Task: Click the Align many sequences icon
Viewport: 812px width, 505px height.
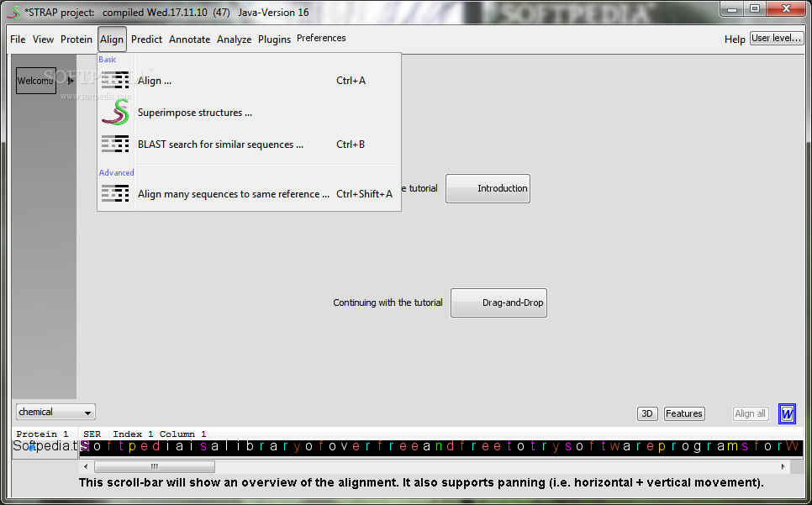Action: pyautogui.click(x=115, y=193)
